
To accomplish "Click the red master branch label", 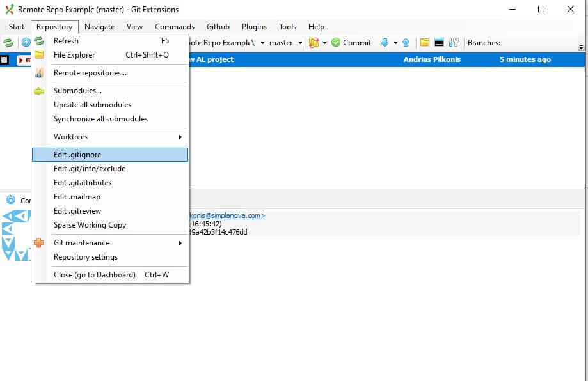I will tap(24, 60).
